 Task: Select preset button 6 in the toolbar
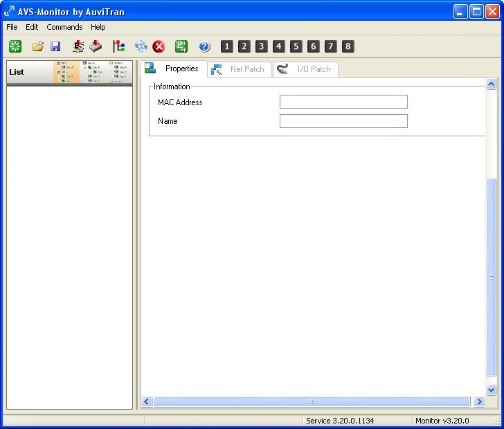tap(314, 46)
